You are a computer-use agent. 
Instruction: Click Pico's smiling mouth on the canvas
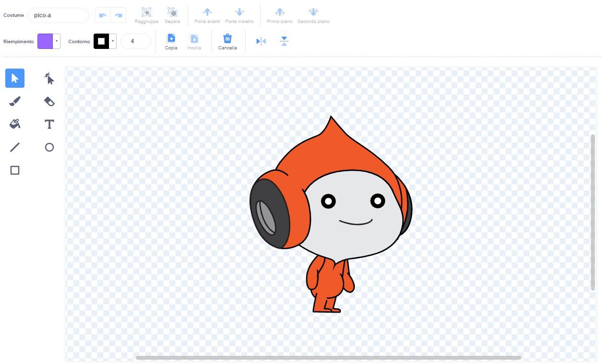click(x=356, y=222)
